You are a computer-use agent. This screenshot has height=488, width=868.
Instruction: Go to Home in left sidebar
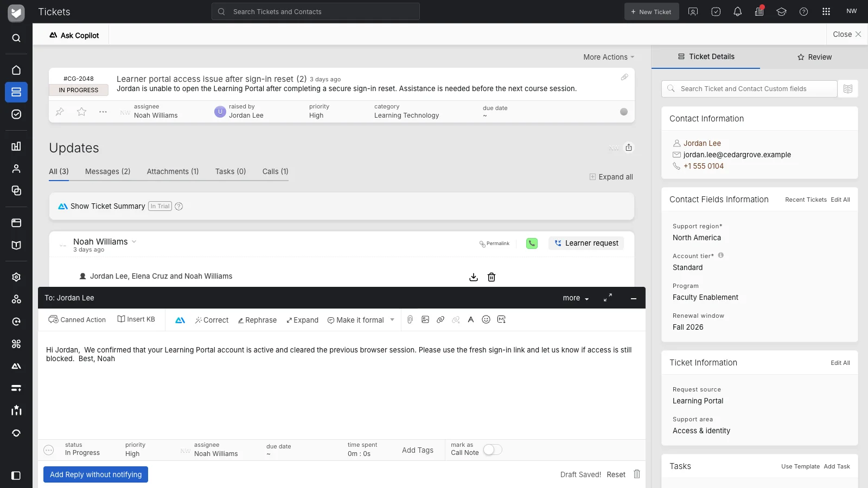click(x=16, y=70)
